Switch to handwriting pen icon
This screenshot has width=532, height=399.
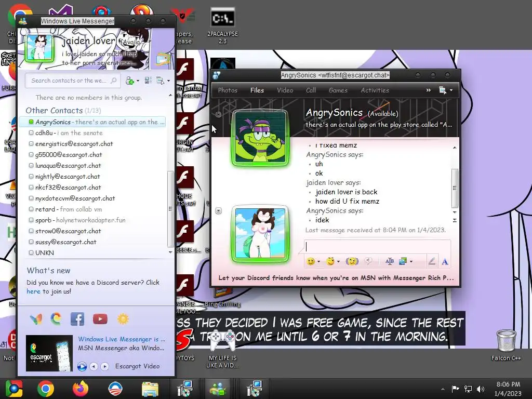432,261
